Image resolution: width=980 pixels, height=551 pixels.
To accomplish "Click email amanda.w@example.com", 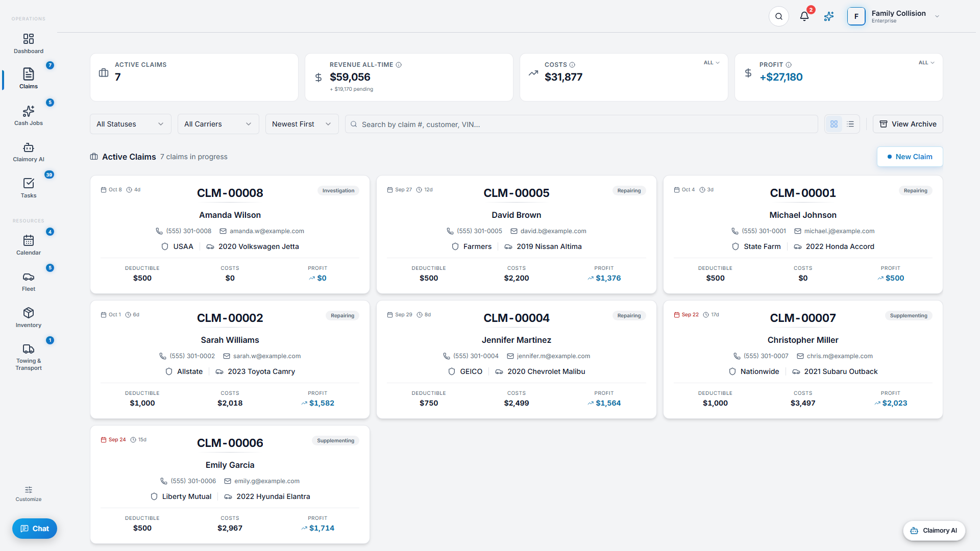I will pyautogui.click(x=266, y=231).
